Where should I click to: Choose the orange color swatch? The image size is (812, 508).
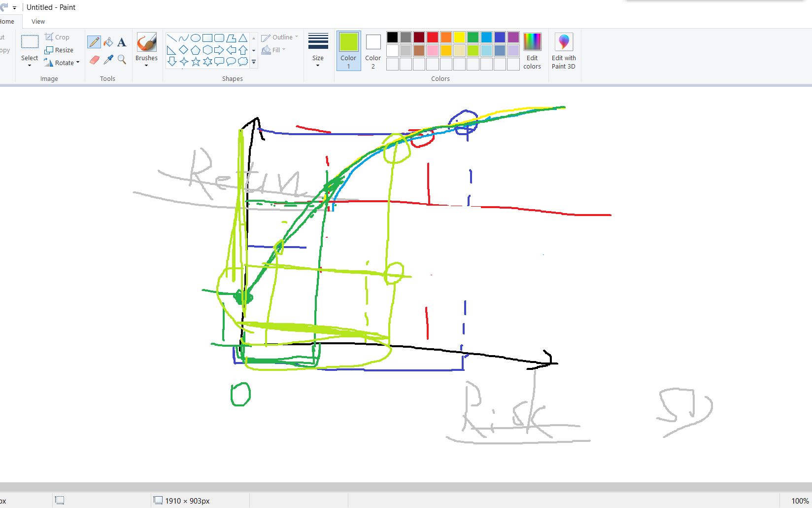[446, 37]
